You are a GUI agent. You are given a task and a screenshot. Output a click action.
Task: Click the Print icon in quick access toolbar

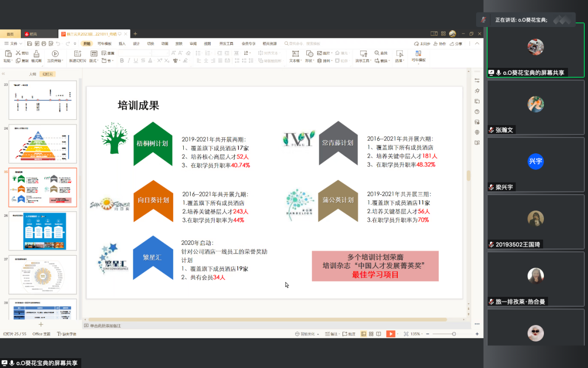click(x=44, y=44)
